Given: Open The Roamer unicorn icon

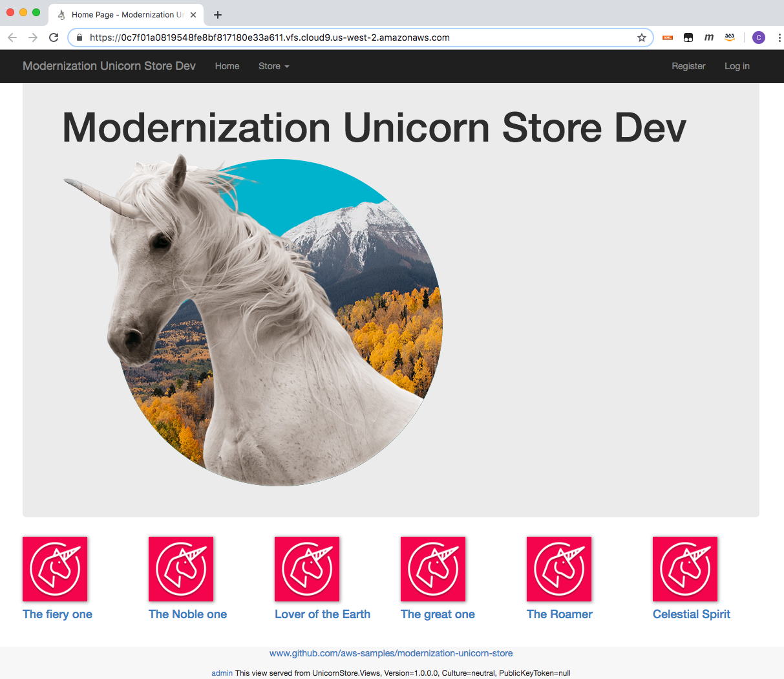Looking at the screenshot, I should 559,569.
